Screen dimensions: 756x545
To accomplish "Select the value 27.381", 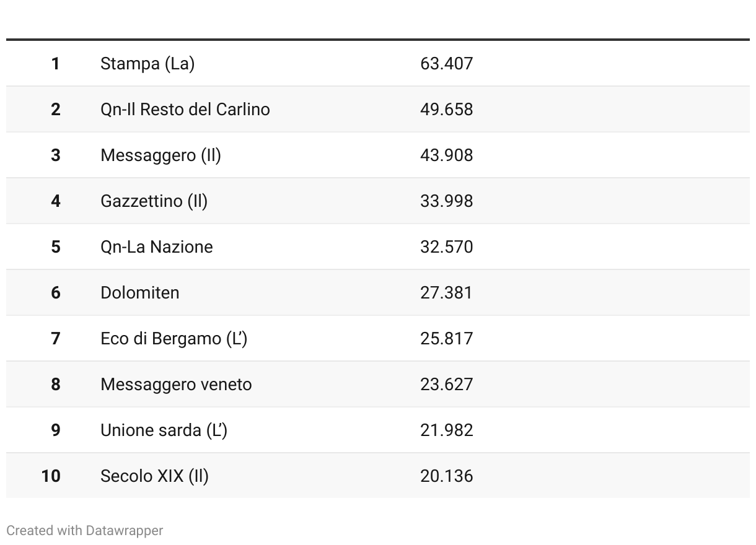I will tap(446, 292).
